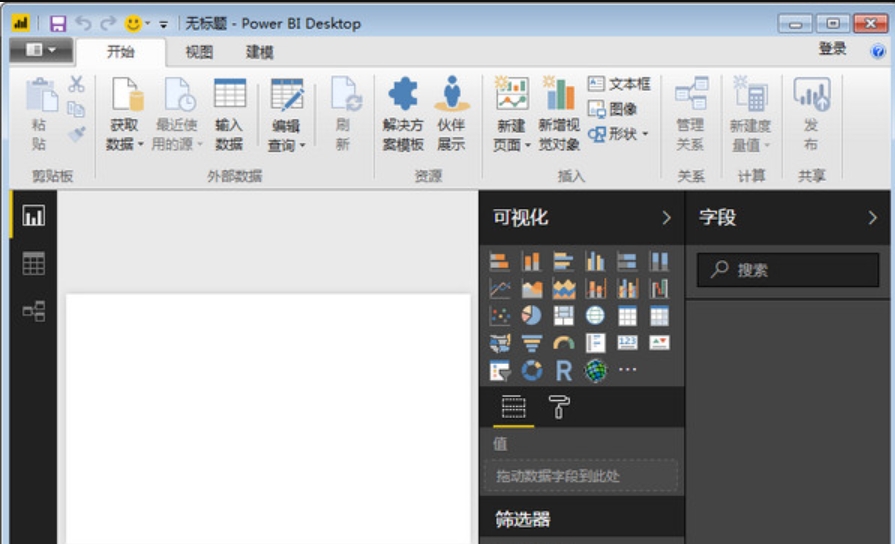This screenshot has height=544, width=895.
Task: Select the line and clustered column chart
Action: tap(627, 289)
